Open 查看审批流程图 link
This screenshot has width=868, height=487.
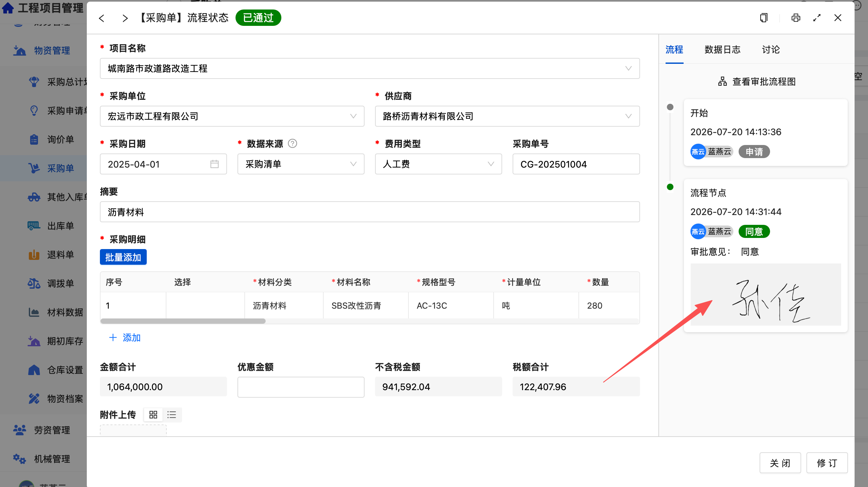point(756,81)
